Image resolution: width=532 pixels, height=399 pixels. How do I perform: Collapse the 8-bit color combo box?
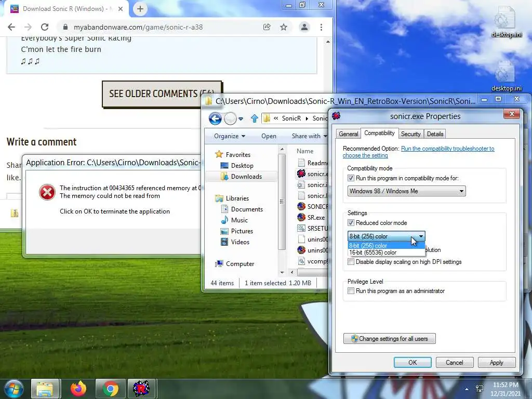[x=421, y=236]
